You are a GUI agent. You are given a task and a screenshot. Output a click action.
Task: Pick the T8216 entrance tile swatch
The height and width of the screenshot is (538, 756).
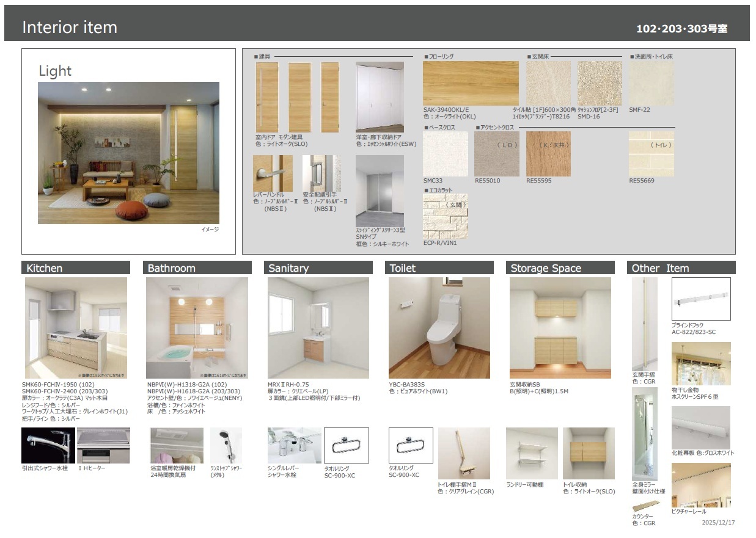548,83
